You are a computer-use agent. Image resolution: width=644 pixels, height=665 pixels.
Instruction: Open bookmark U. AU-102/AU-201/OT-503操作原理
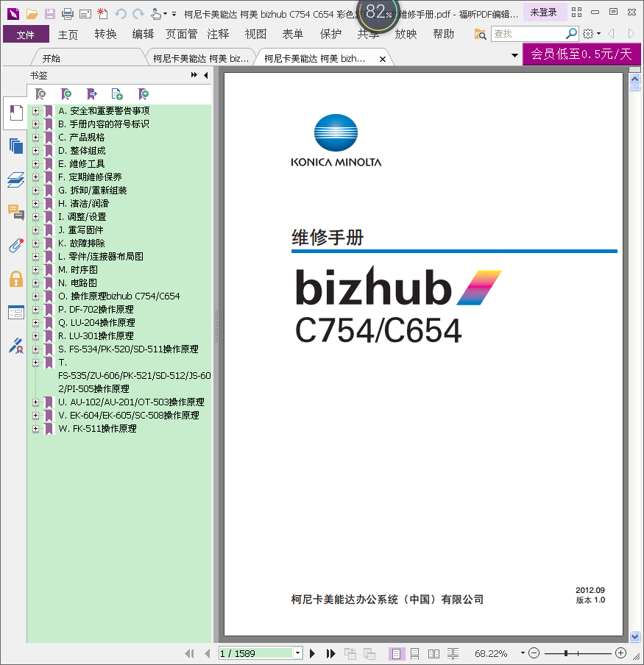pyautogui.click(x=131, y=402)
